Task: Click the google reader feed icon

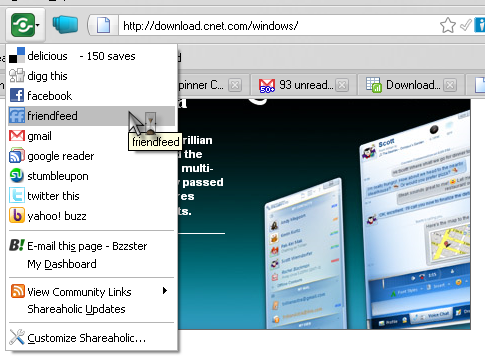Action: 17,155
